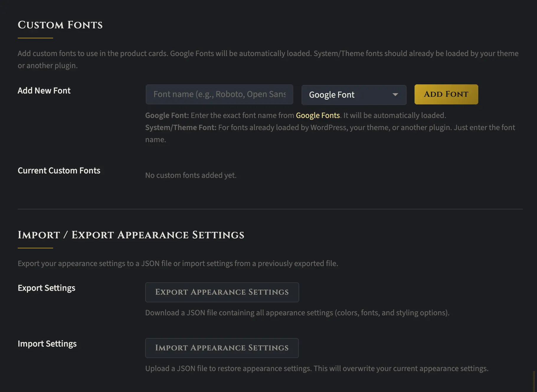Screen dimensions: 537x392
Task: Click the Add New Font label
Action: [x=44, y=91]
